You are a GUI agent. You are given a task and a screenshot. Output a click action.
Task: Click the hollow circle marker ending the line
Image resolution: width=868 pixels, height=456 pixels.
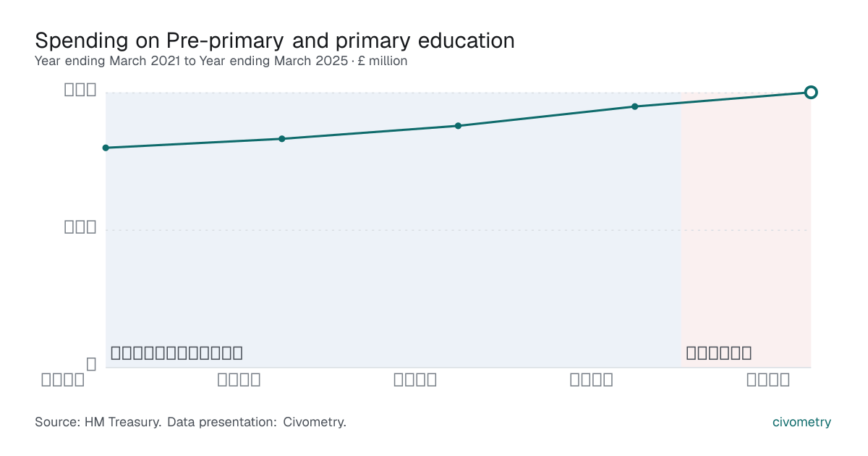click(x=811, y=92)
